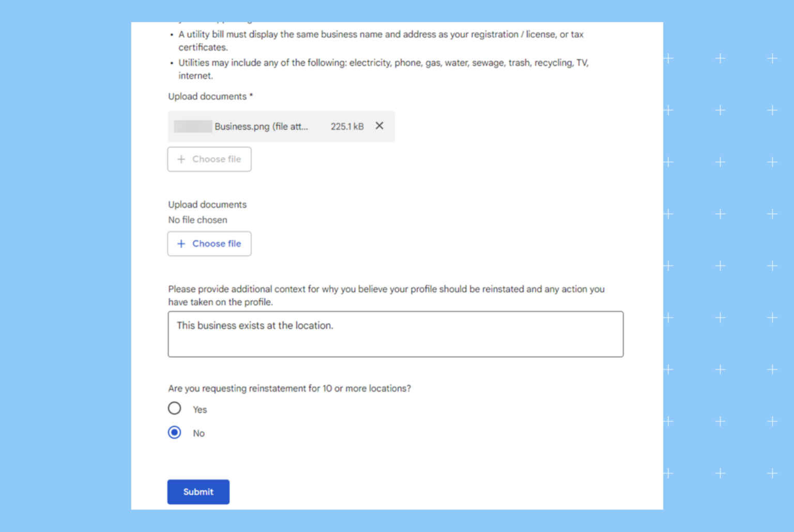Click the 225.1 kB file size label
This screenshot has width=794, height=532.
coord(347,126)
